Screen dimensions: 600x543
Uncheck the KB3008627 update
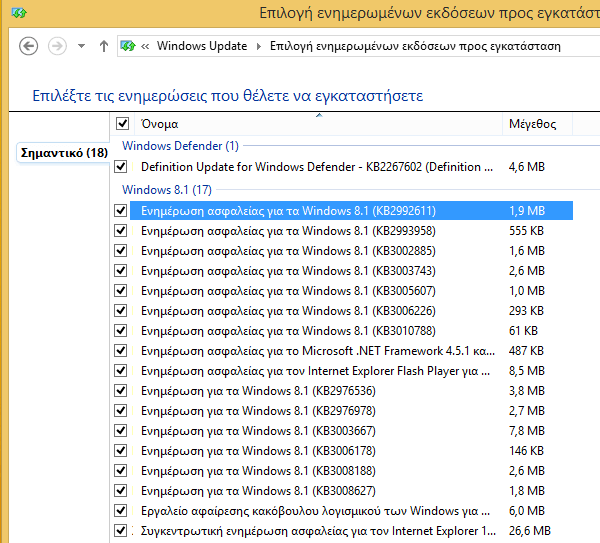(x=121, y=490)
